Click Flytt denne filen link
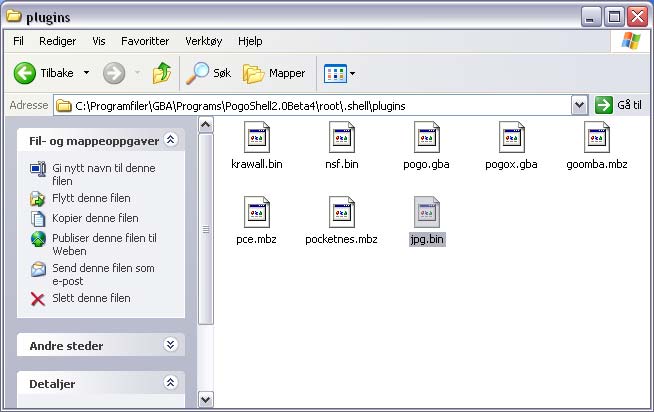654x412 pixels. (x=91, y=198)
